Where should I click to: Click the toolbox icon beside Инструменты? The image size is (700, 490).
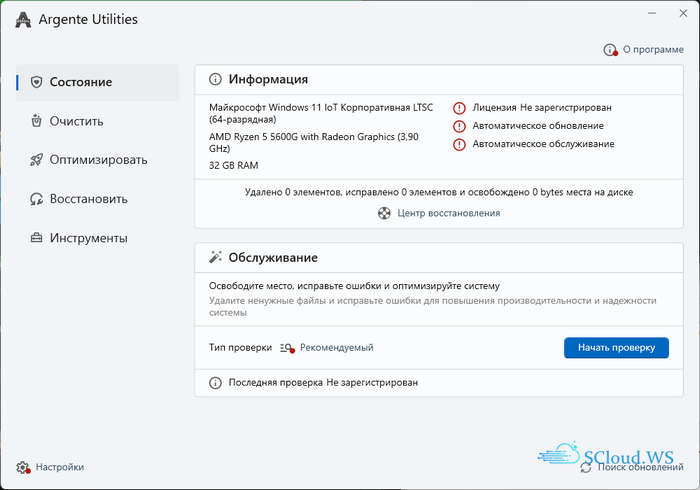pyautogui.click(x=36, y=238)
